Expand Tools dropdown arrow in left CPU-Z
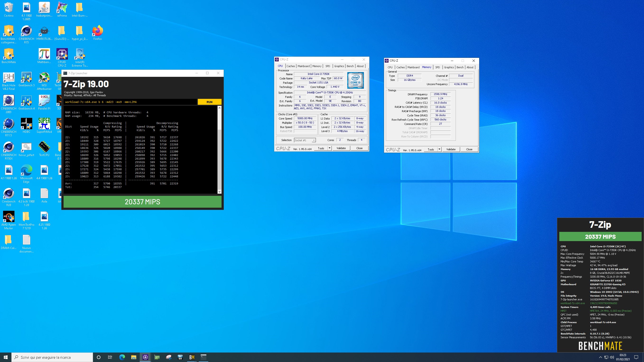Screen dimensions: 644x362 pos(329,148)
